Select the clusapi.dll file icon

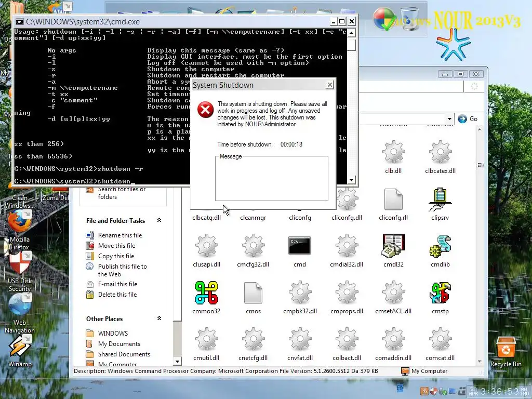206,246
